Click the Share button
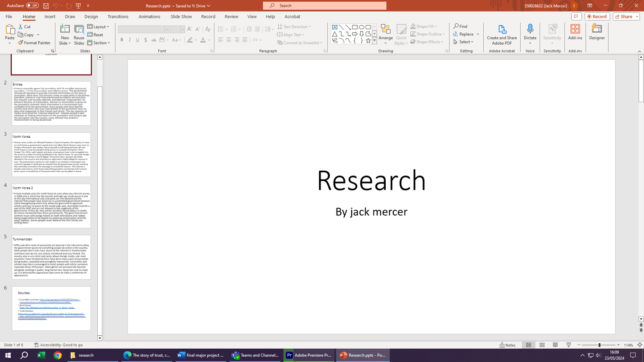This screenshot has height=362, width=644. click(x=626, y=16)
